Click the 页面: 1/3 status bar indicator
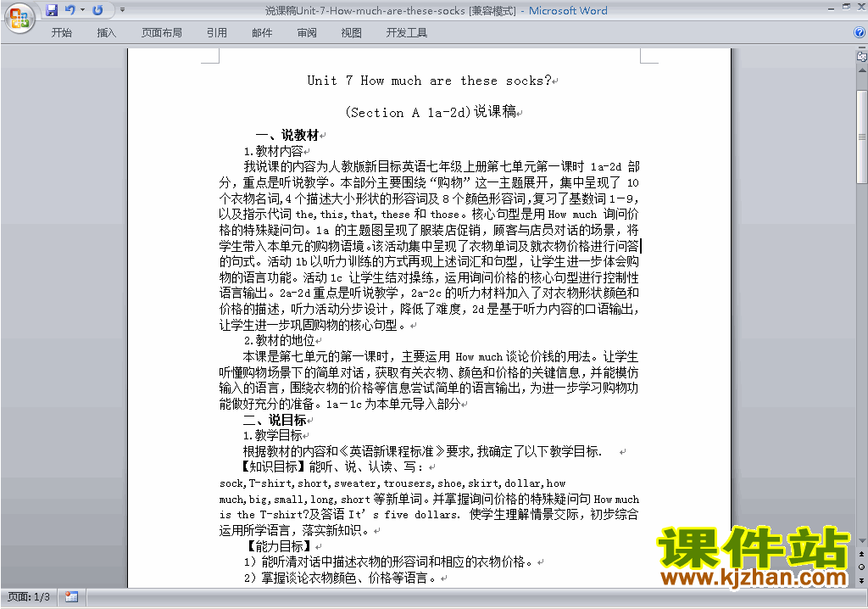The image size is (868, 609). [x=28, y=597]
